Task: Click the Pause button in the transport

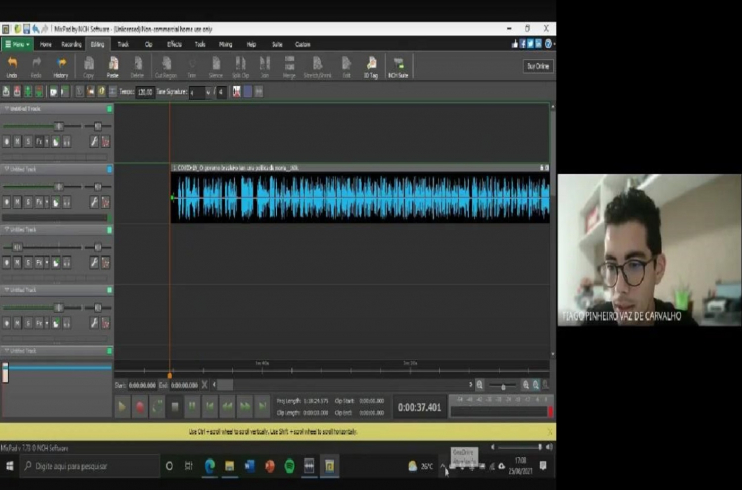Action: pyautogui.click(x=192, y=407)
